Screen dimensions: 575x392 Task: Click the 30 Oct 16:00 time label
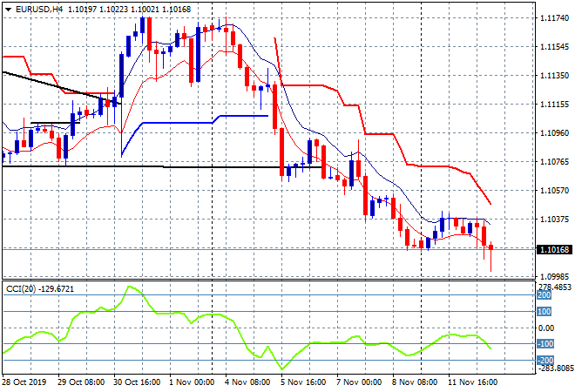tap(137, 382)
